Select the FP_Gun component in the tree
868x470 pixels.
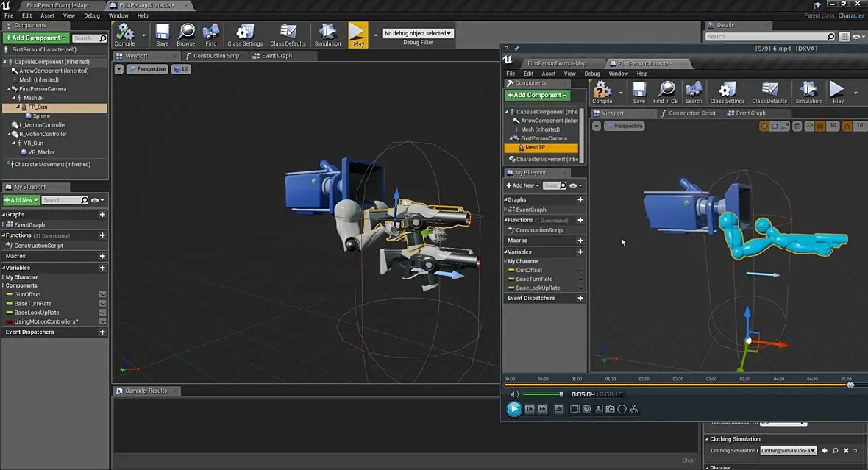pyautogui.click(x=38, y=107)
